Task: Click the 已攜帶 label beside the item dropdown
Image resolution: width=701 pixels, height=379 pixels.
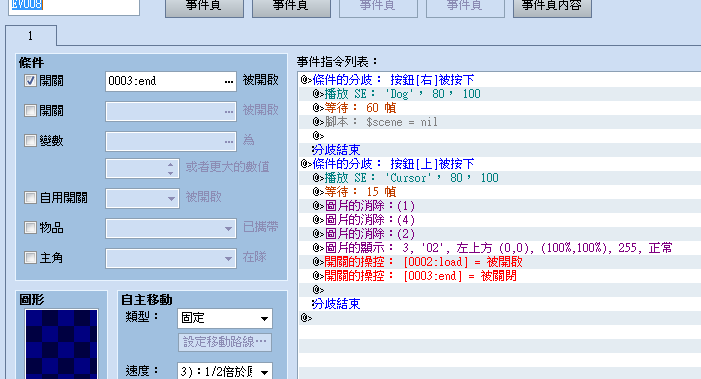Action: pos(261,227)
